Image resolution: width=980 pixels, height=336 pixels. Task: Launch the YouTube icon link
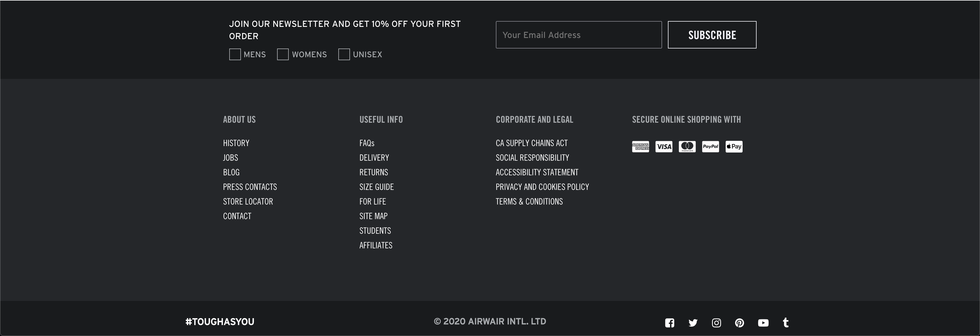pyautogui.click(x=763, y=323)
